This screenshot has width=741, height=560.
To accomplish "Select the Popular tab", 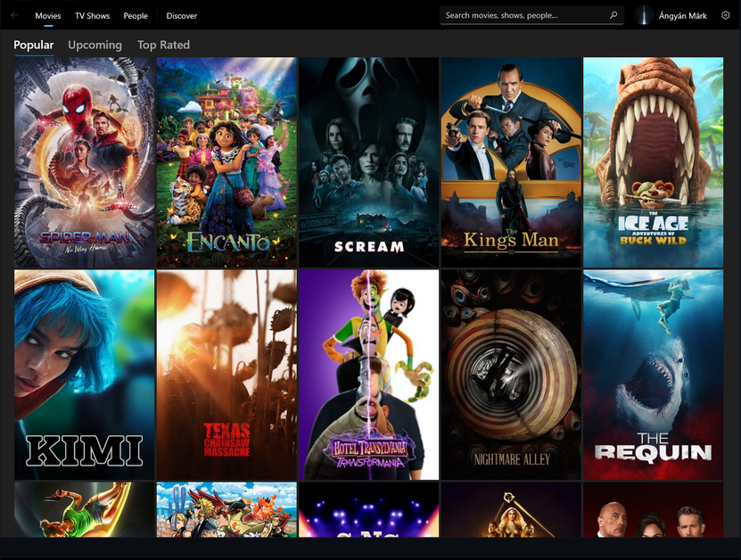I will pyautogui.click(x=34, y=45).
